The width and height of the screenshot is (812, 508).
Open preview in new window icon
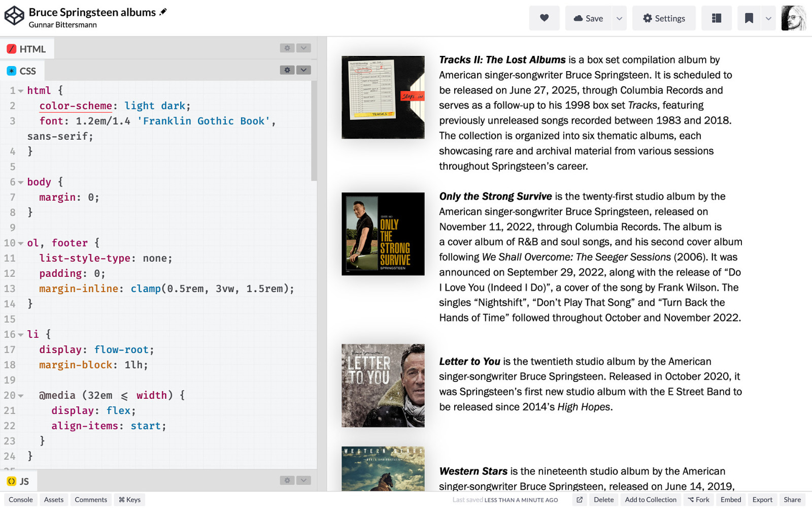580,500
